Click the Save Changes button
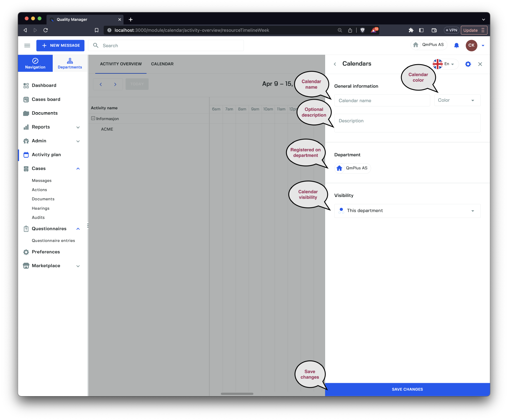The image size is (508, 420). pos(407,389)
